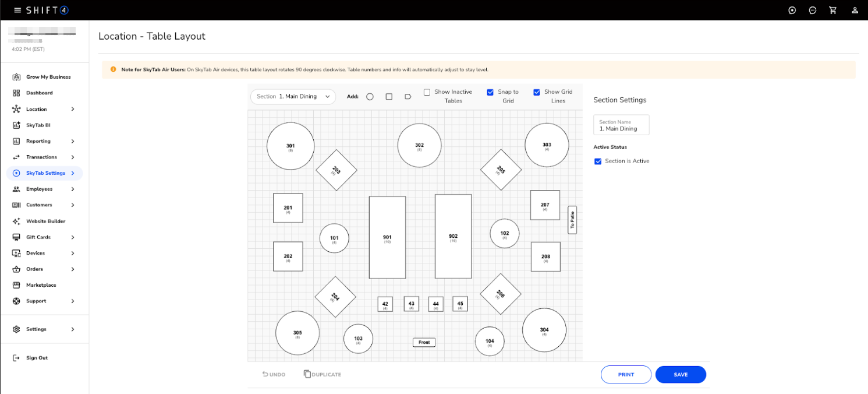This screenshot has height=394, width=868.
Task: Toggle Section is Active checkbox
Action: (598, 161)
